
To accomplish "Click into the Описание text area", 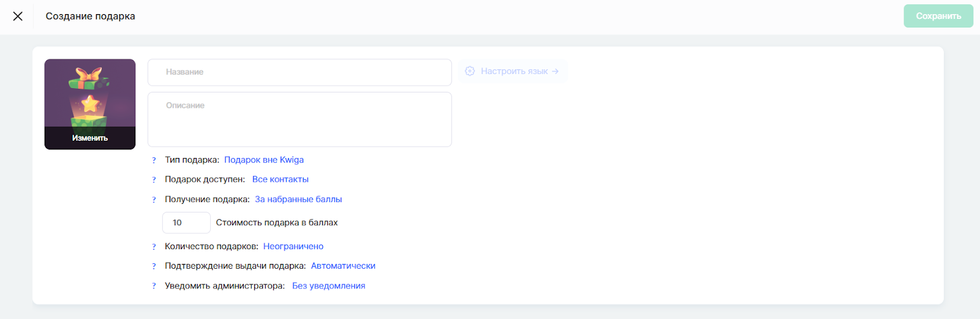I will pos(300,119).
